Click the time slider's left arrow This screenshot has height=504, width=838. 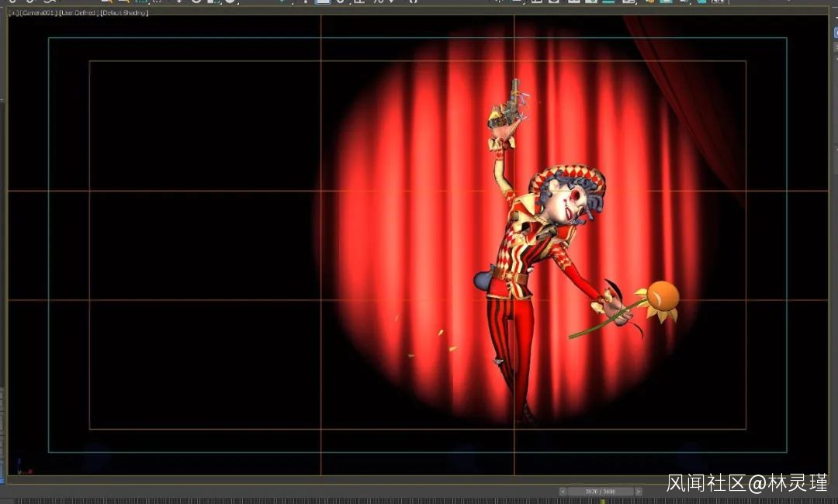(x=563, y=492)
